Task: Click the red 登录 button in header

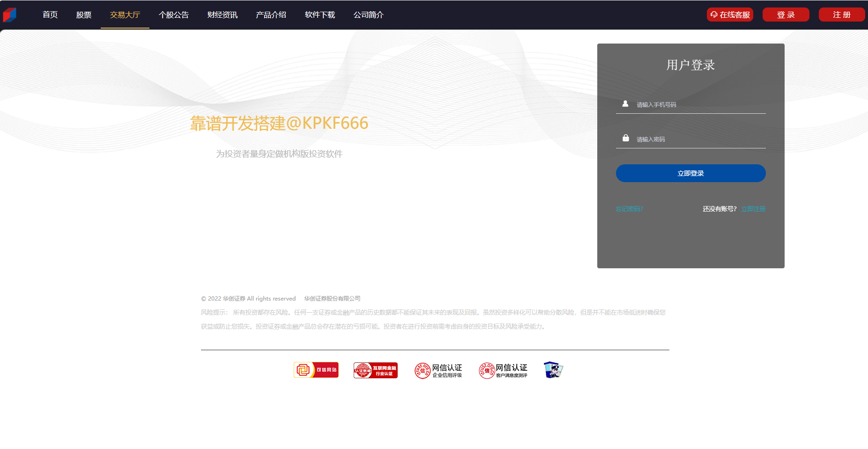Action: (786, 15)
